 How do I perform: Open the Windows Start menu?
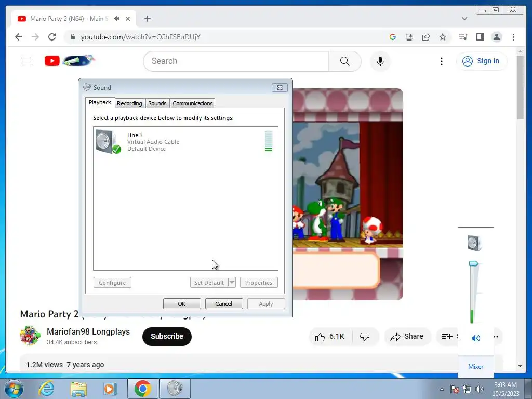point(14,389)
